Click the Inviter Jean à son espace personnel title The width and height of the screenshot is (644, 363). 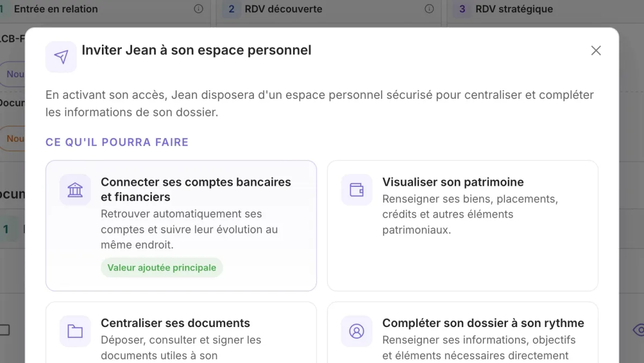196,50
